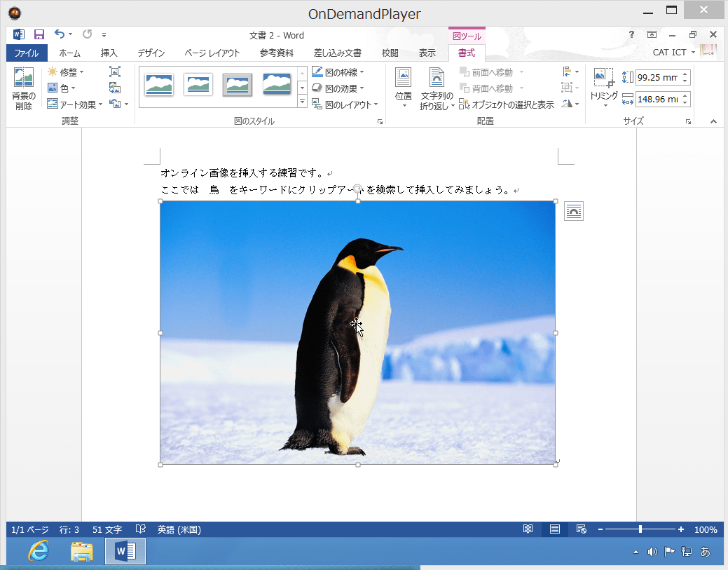Click the Compress Pictures icon
The height and width of the screenshot is (570, 728).
[115, 72]
